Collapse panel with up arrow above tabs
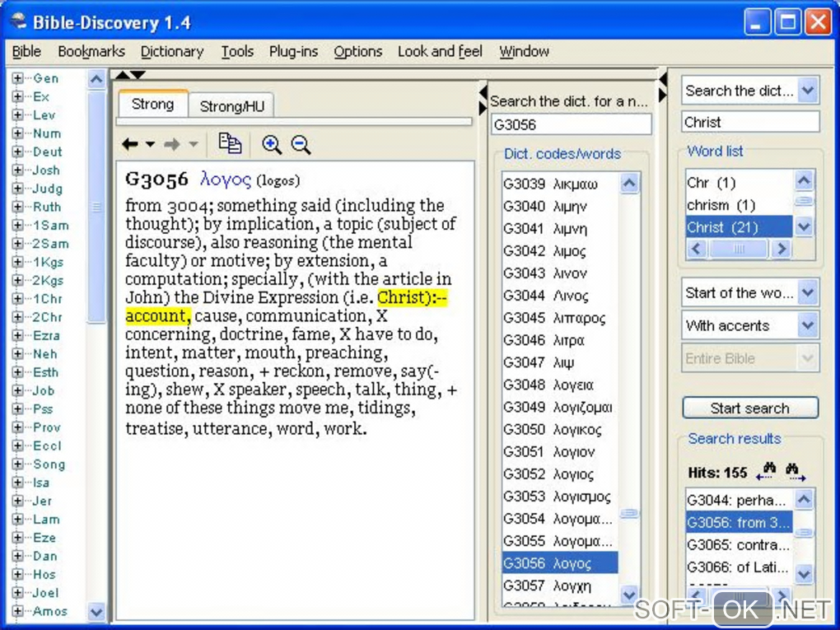840x630 pixels. click(122, 74)
